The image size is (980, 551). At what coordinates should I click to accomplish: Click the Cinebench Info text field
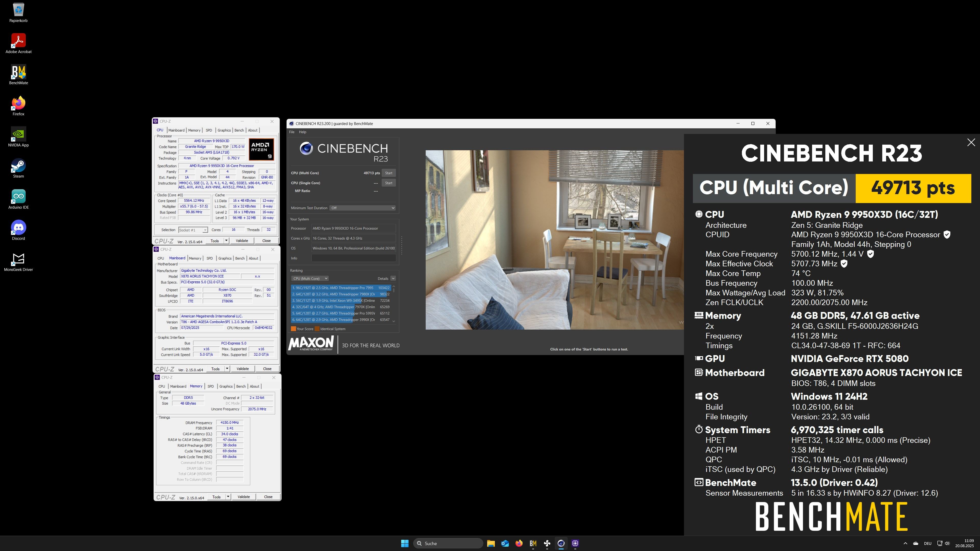pyautogui.click(x=353, y=258)
